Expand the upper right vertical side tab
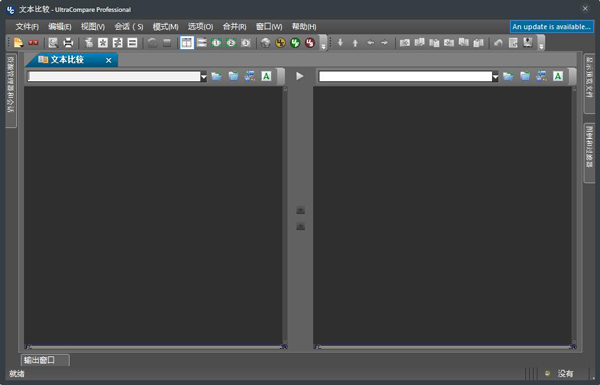This screenshot has height=385, width=600. coord(589,84)
